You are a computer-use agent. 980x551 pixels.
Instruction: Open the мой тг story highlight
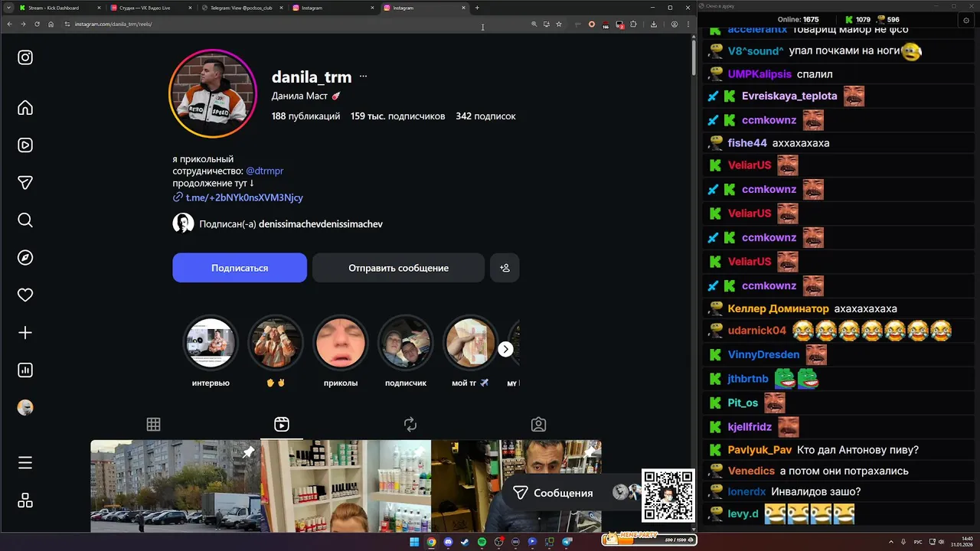(470, 342)
